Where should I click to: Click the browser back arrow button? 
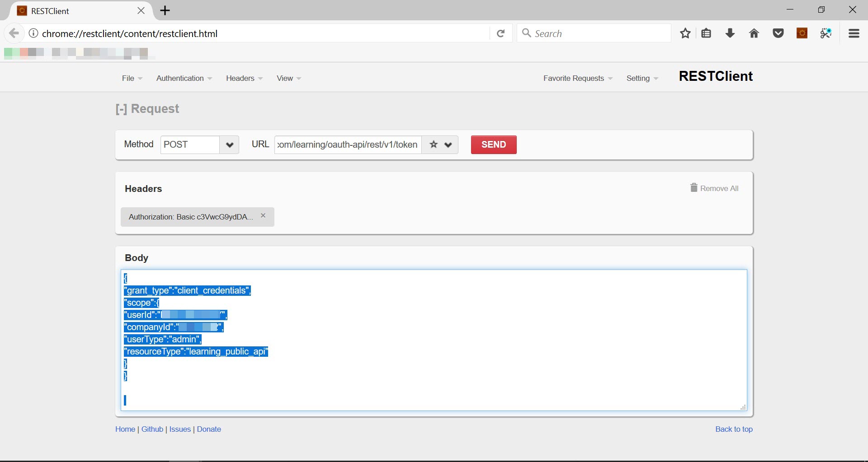point(14,33)
